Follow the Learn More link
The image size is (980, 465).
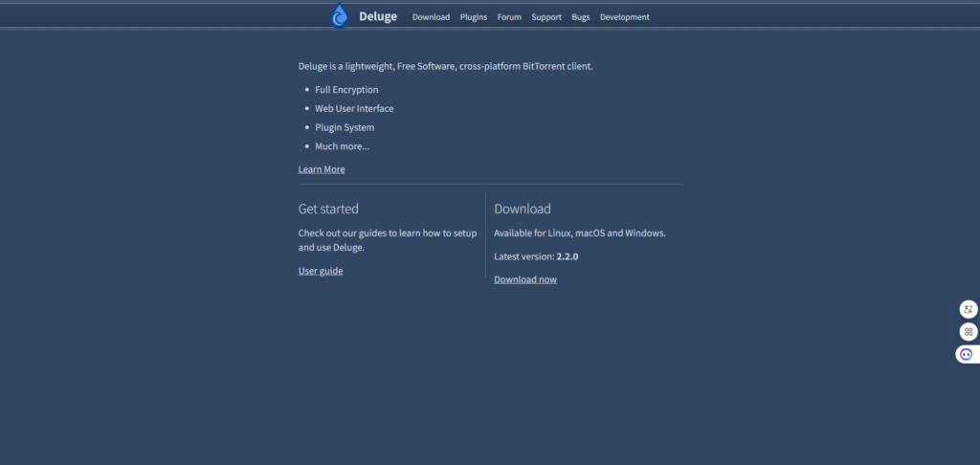click(322, 169)
